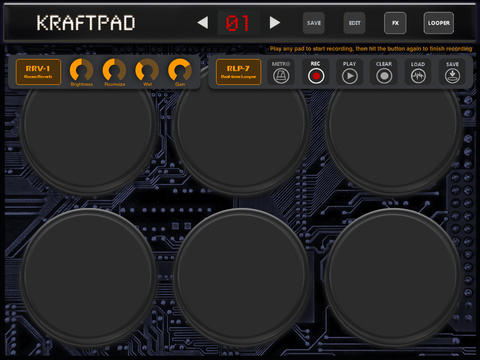The image size is (480, 360).
Task: Load a loop with the LOAD waveform icon
Action: (418, 76)
